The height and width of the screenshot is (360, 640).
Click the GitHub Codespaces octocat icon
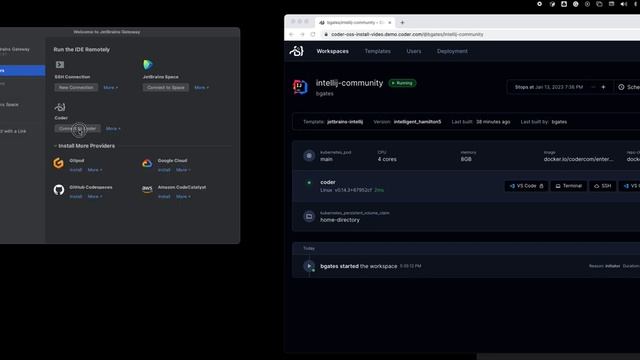59,190
